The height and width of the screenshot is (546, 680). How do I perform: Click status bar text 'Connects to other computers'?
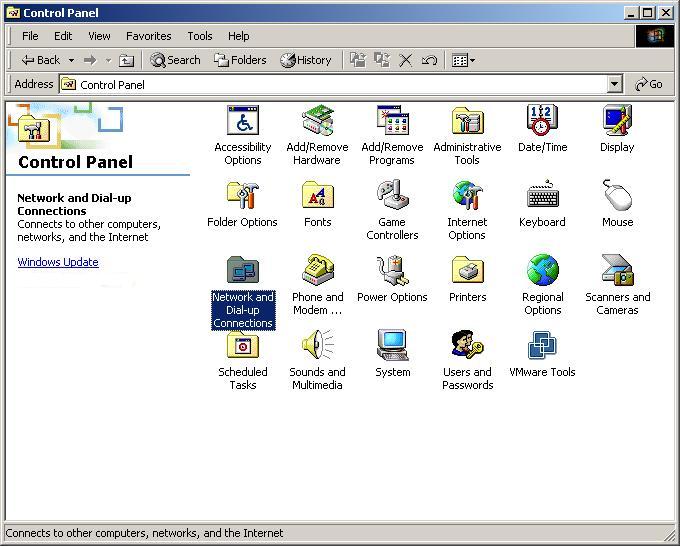144,533
